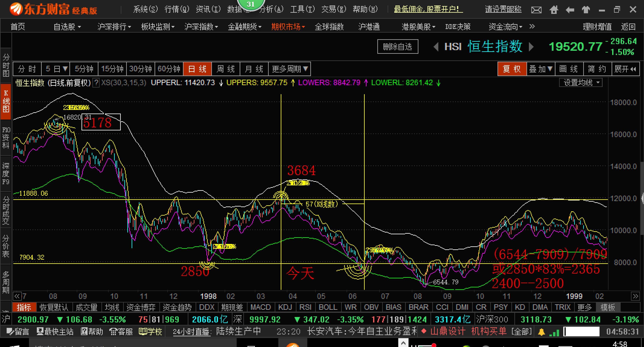
Task: Click 删除自选 button
Action: pos(397,46)
